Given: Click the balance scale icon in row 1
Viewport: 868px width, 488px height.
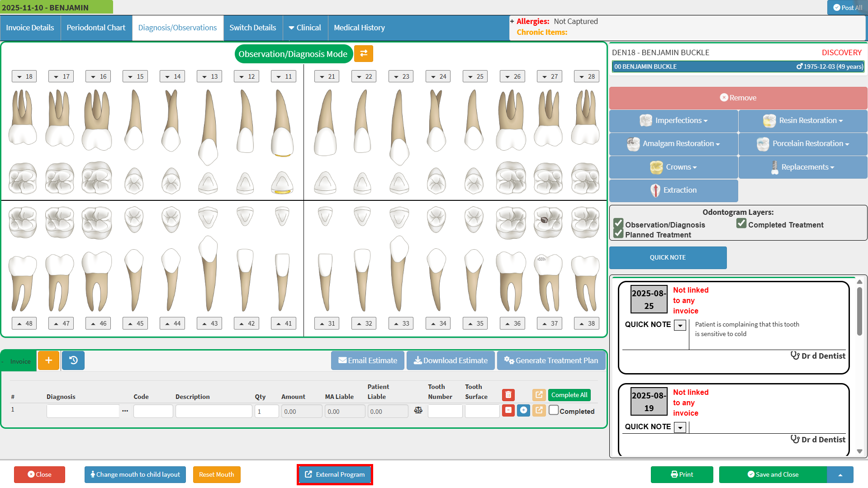Looking at the screenshot, I should (418, 410).
